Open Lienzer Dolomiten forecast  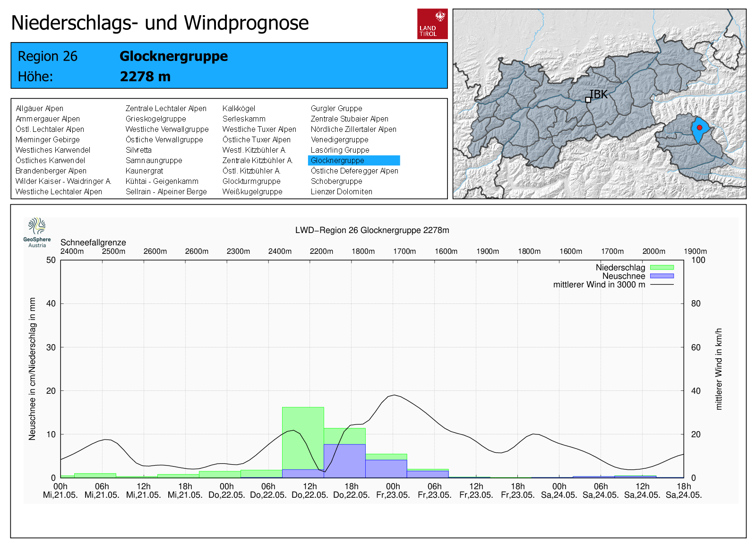click(341, 191)
